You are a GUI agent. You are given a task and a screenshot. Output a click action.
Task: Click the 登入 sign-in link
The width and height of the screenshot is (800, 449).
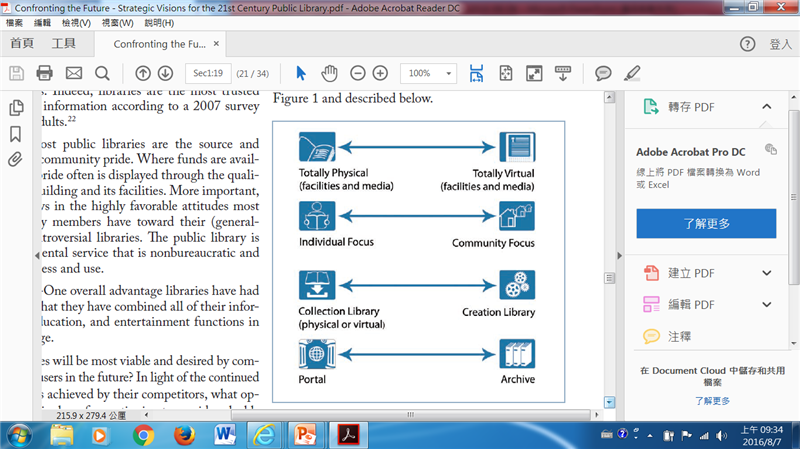[x=780, y=44]
